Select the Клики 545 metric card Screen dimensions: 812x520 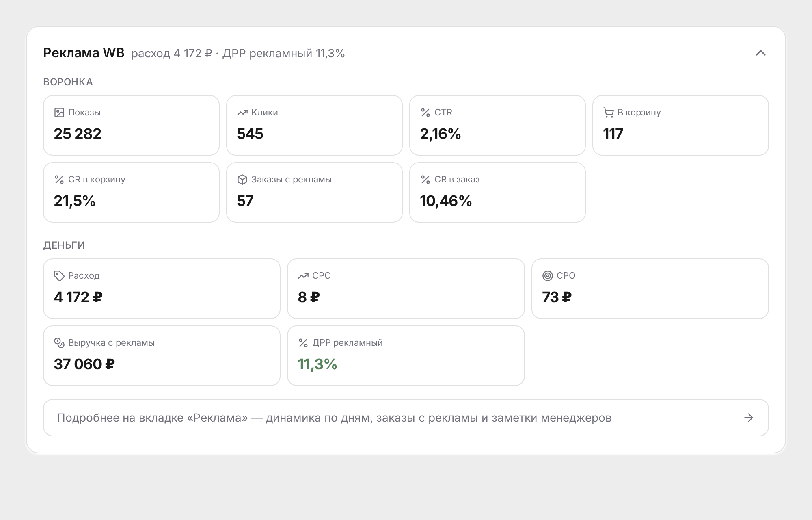(314, 125)
